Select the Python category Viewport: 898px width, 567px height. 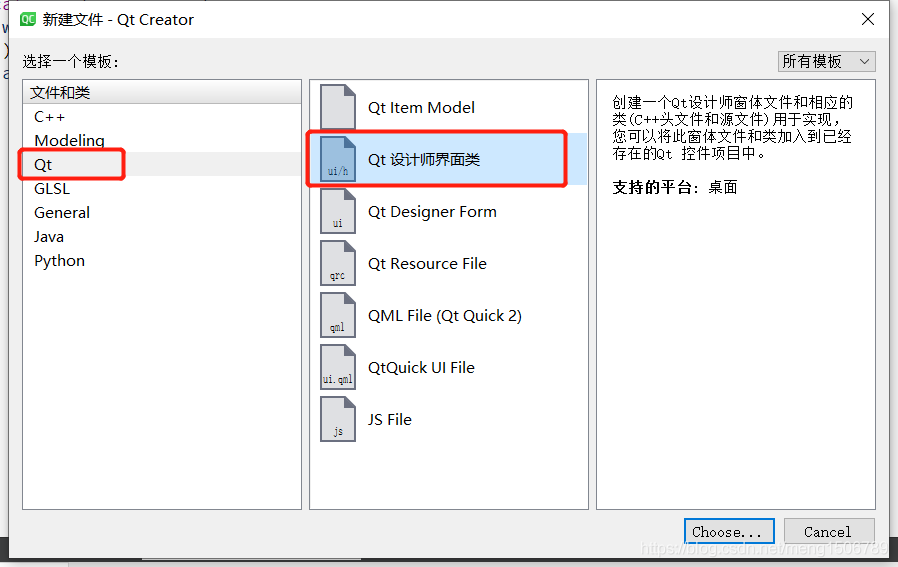click(162, 261)
